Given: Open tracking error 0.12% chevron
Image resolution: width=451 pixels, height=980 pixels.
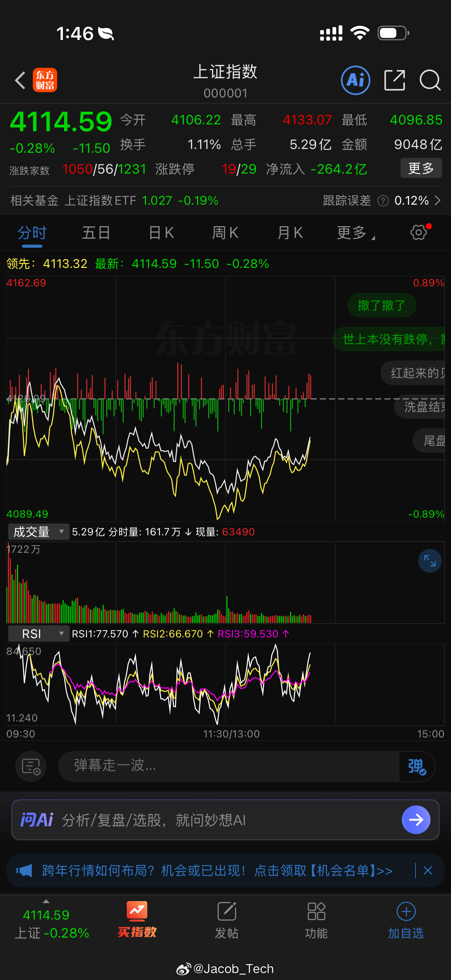Looking at the screenshot, I should click(x=437, y=201).
